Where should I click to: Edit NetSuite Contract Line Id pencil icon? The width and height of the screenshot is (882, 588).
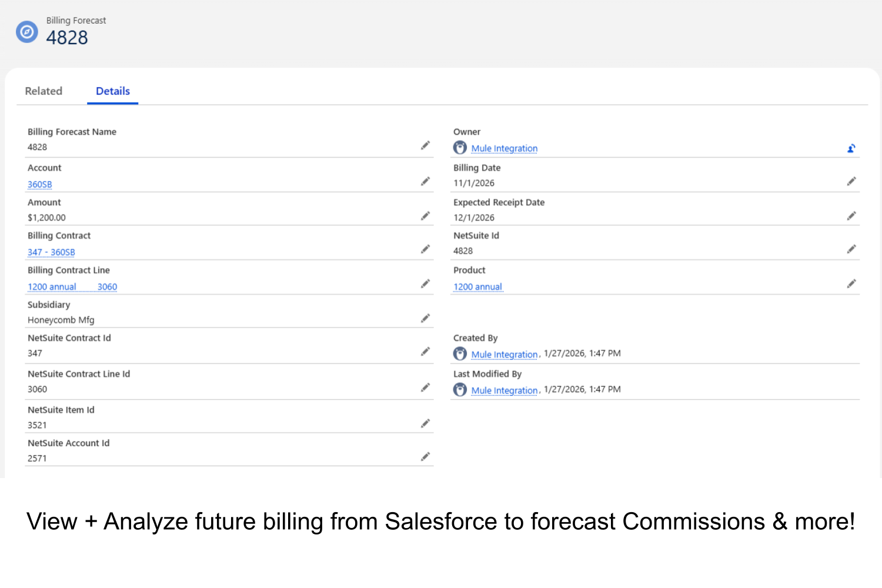425,387
